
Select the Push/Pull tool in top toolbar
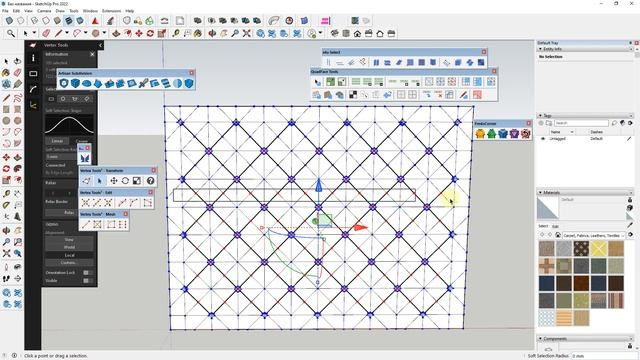[x=116, y=33]
